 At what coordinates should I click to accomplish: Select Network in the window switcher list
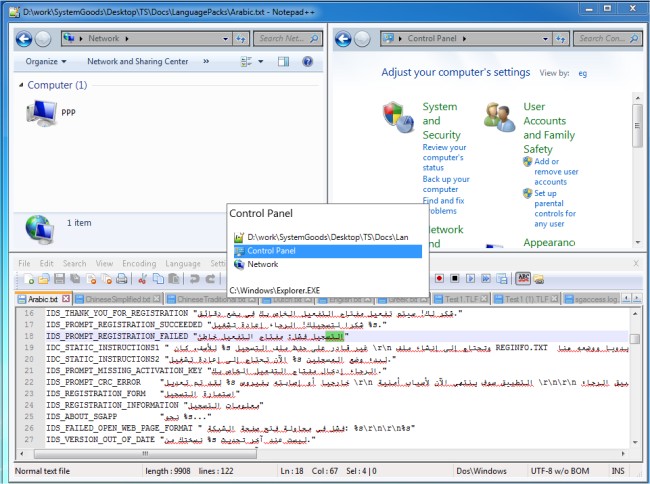coord(263,265)
